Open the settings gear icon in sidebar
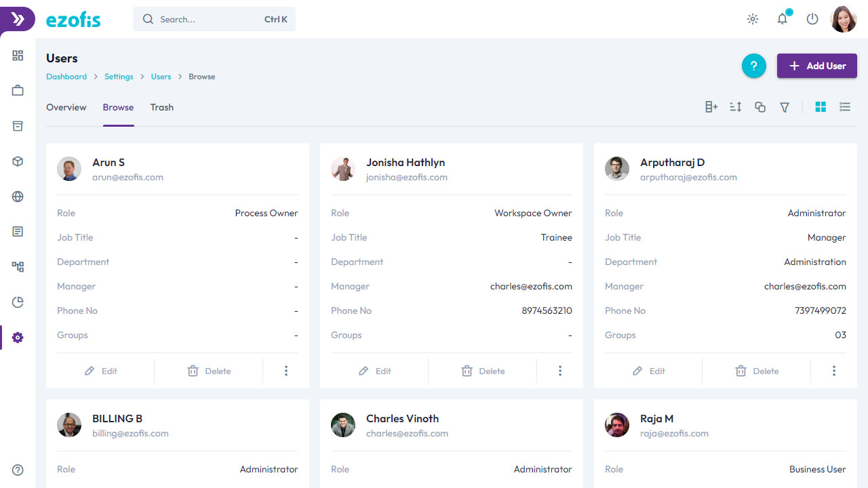868x488 pixels. (x=18, y=338)
